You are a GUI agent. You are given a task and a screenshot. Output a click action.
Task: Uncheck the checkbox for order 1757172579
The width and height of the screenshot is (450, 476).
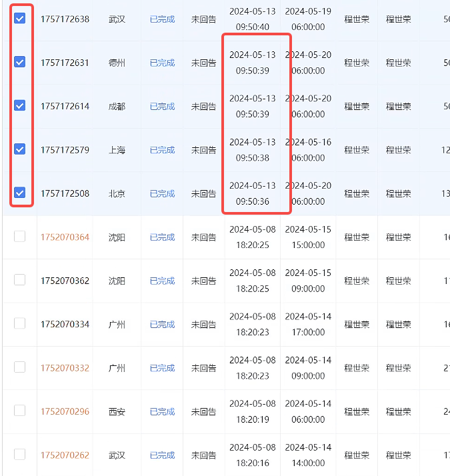[20, 149]
